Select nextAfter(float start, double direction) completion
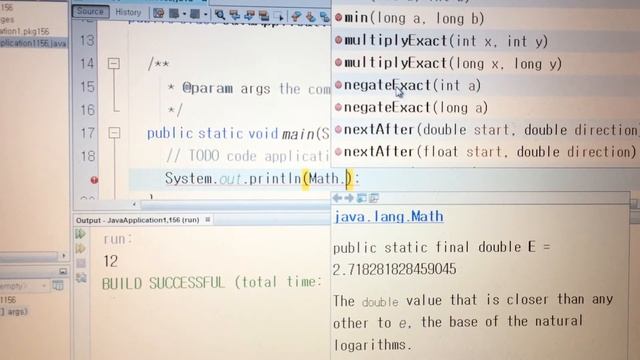This screenshot has height=360, width=640. [x=485, y=152]
